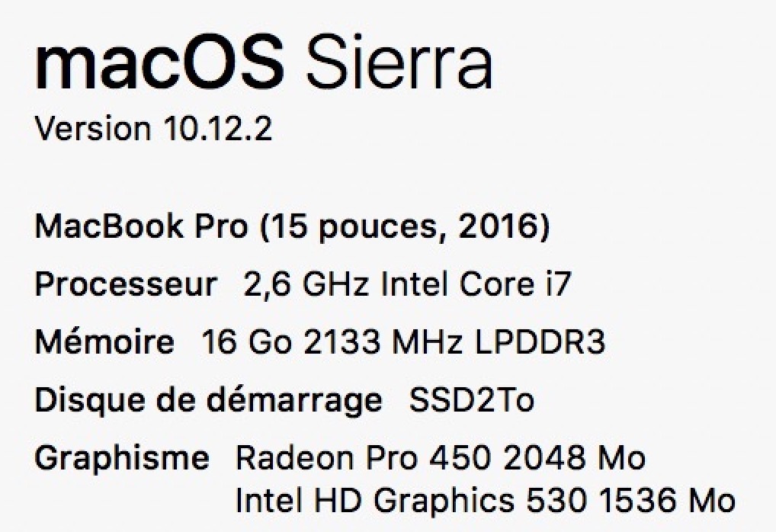Click the 2048 Mo graphics memory value

575,457
